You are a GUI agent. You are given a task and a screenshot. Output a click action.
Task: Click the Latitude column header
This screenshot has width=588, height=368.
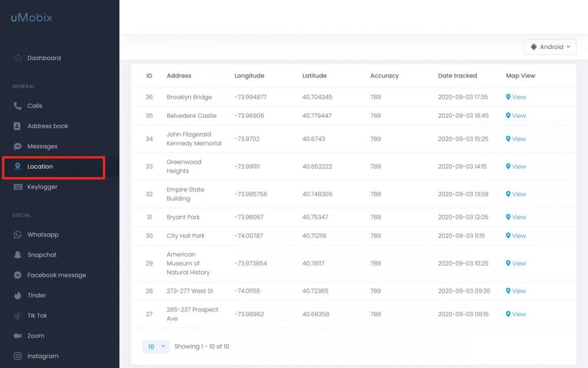click(314, 76)
